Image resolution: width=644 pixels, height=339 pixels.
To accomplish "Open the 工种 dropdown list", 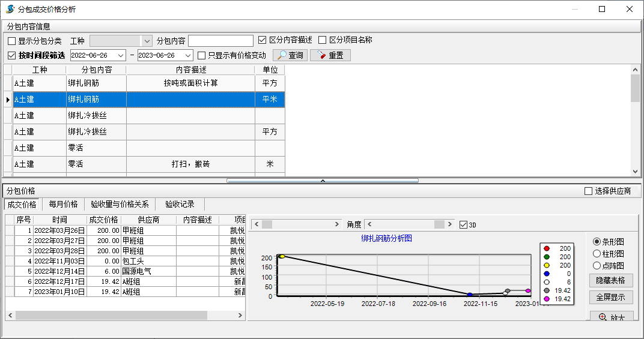I will pyautogui.click(x=147, y=41).
